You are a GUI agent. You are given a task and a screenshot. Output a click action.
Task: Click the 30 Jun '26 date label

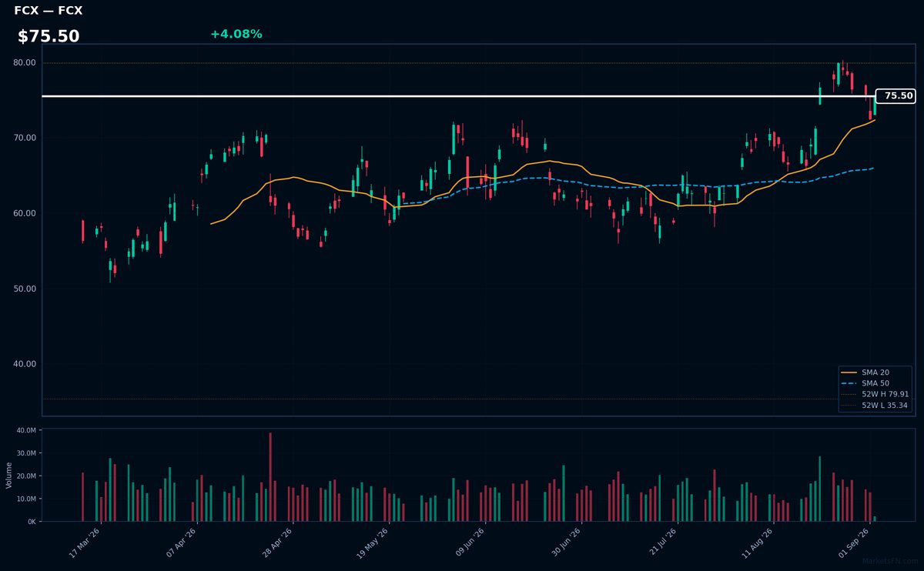565,542
